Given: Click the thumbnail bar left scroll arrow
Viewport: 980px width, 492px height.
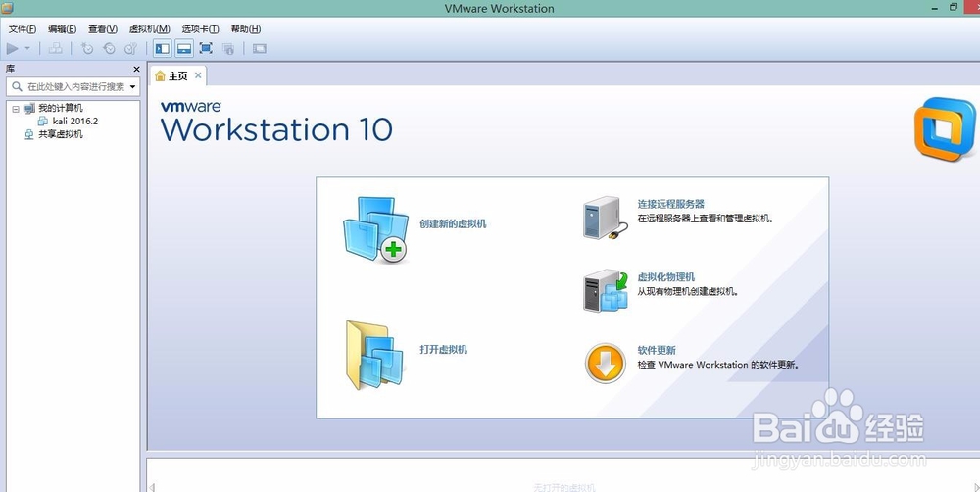Looking at the screenshot, I should pyautogui.click(x=152, y=487).
